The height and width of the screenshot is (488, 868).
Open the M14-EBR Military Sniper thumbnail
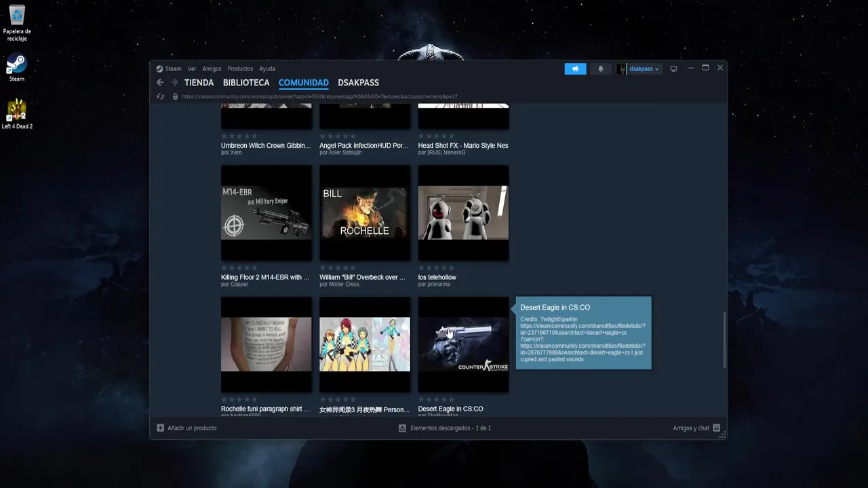267,213
